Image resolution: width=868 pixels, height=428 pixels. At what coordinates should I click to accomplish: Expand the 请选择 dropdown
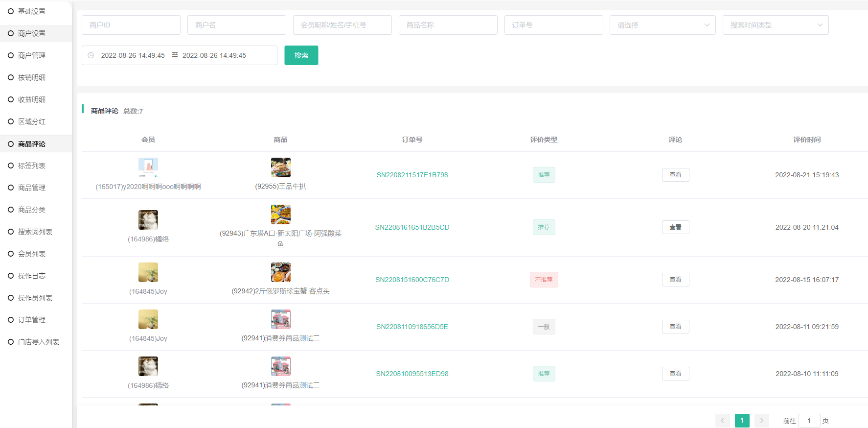pos(662,25)
